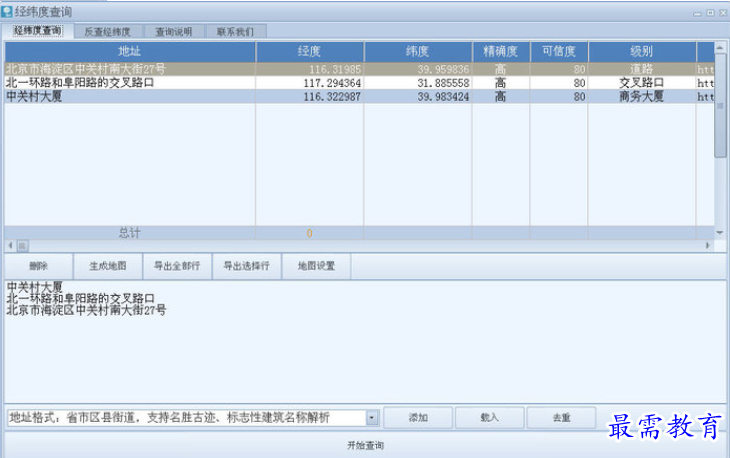Click the horizontal scrollbar right arrow
The width and height of the screenshot is (730, 458).
(709, 245)
